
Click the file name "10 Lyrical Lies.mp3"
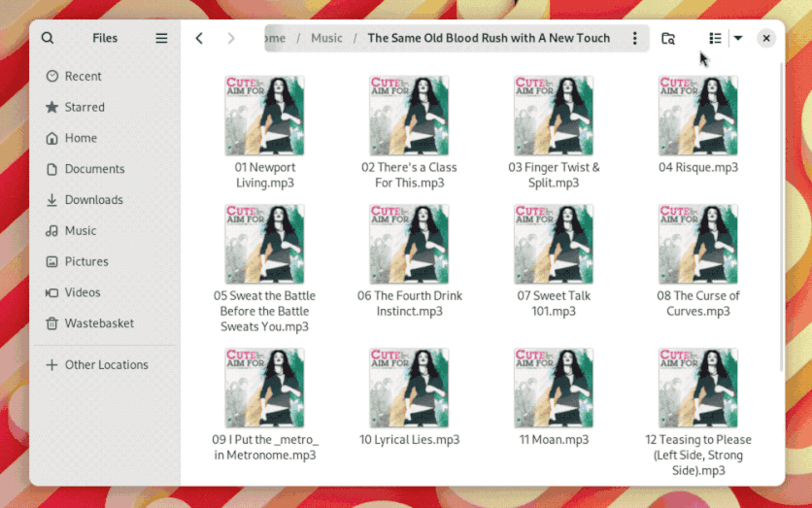click(409, 440)
